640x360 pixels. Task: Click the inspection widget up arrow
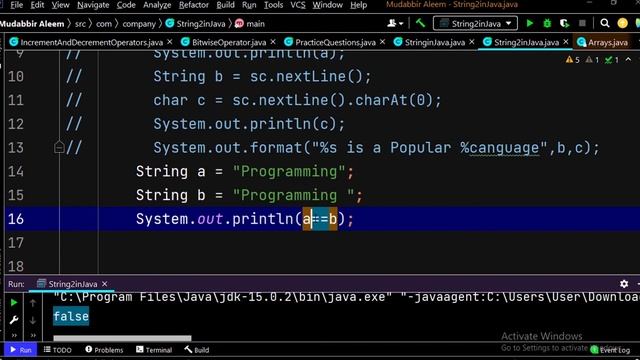[x=629, y=60]
